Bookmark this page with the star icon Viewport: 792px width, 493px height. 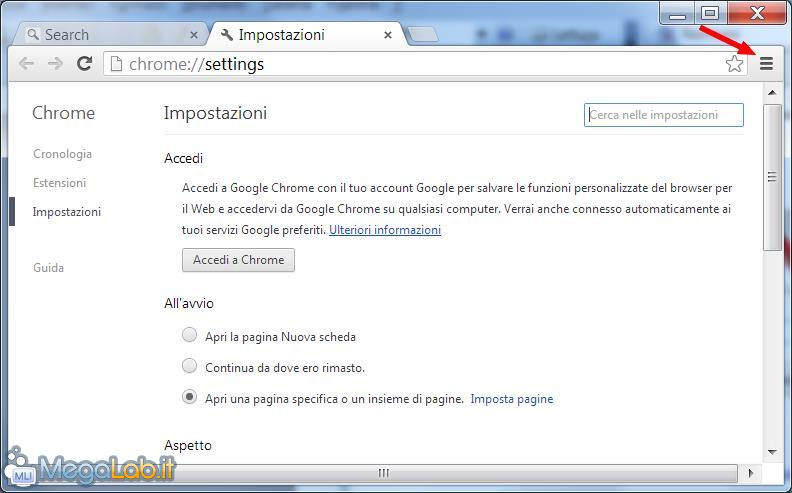[x=734, y=64]
